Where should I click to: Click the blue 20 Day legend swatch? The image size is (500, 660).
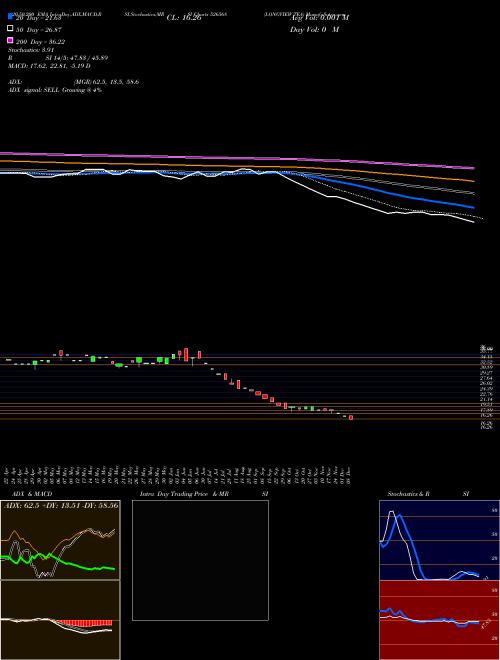tap(10, 16)
